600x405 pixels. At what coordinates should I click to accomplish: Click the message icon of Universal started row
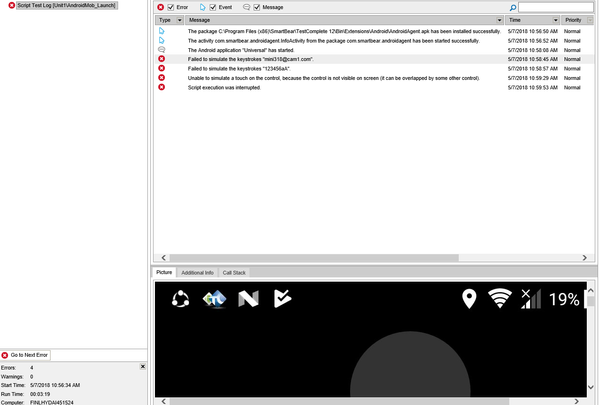click(161, 50)
